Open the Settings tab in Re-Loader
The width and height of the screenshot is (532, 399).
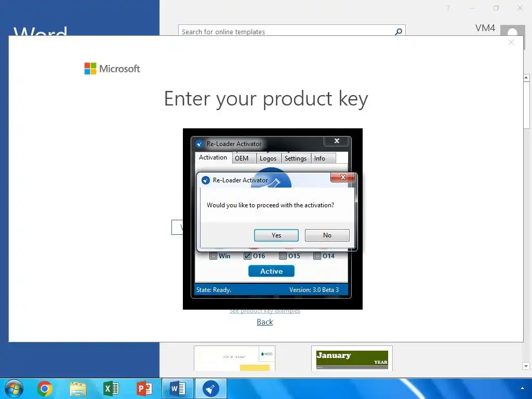[x=296, y=158]
